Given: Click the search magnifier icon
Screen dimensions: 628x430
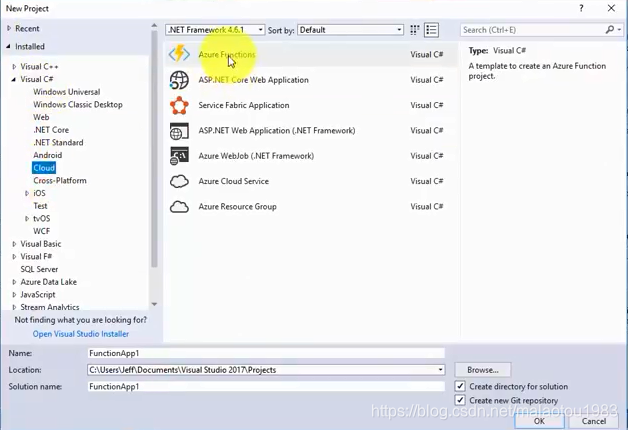Looking at the screenshot, I should click(610, 30).
